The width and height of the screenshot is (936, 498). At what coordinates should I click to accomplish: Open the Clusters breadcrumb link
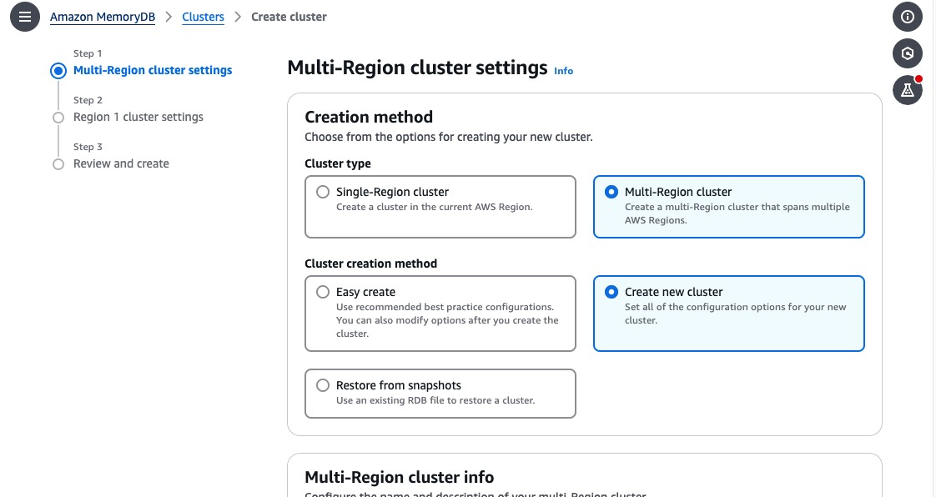tap(203, 17)
